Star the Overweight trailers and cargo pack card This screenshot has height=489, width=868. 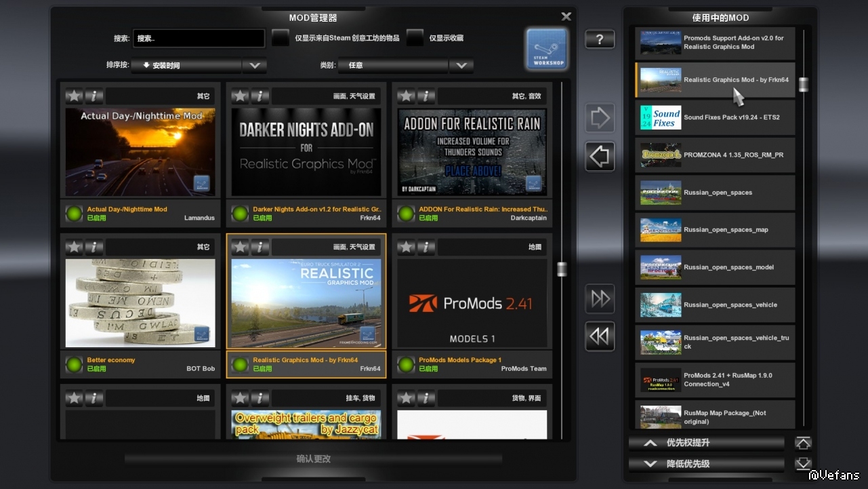tap(241, 398)
